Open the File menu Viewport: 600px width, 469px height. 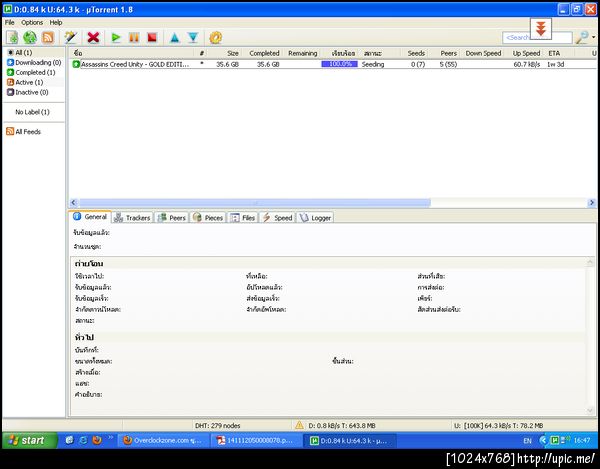click(x=10, y=23)
